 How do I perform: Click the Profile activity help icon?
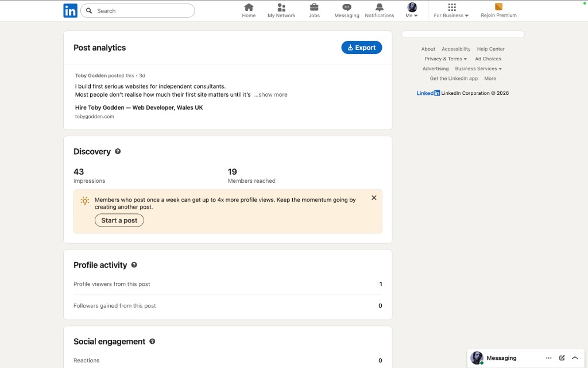134,265
